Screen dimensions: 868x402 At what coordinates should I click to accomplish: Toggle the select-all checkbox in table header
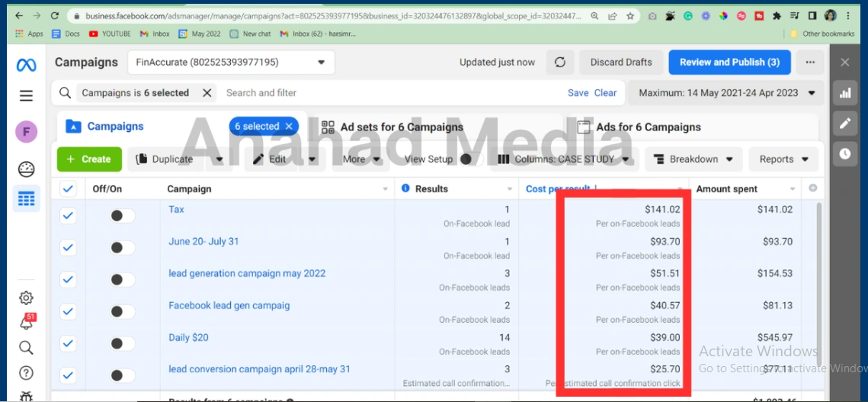(69, 189)
